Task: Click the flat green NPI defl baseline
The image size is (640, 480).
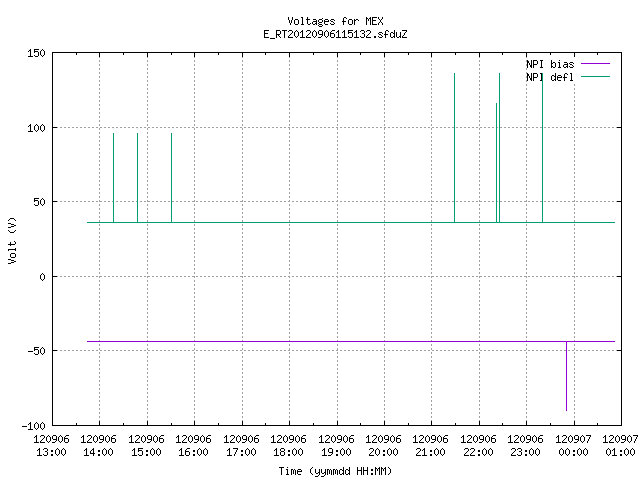Action: tap(351, 222)
